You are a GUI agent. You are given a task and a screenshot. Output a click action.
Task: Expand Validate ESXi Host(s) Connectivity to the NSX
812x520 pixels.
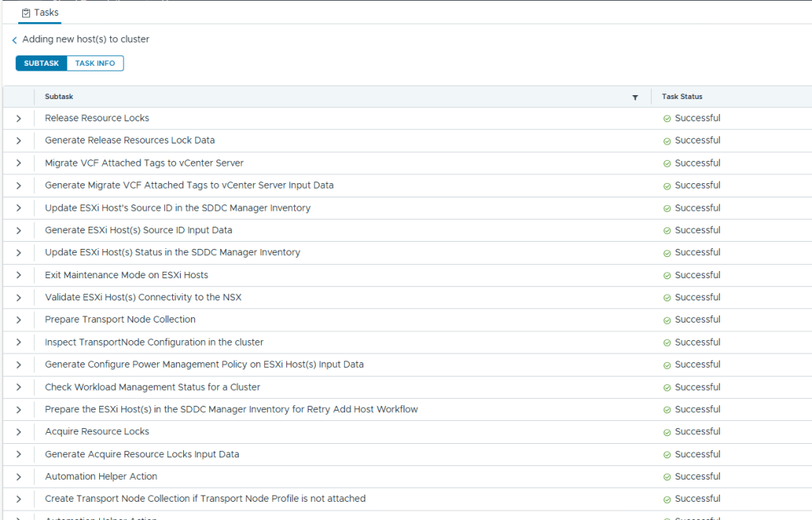click(x=18, y=298)
